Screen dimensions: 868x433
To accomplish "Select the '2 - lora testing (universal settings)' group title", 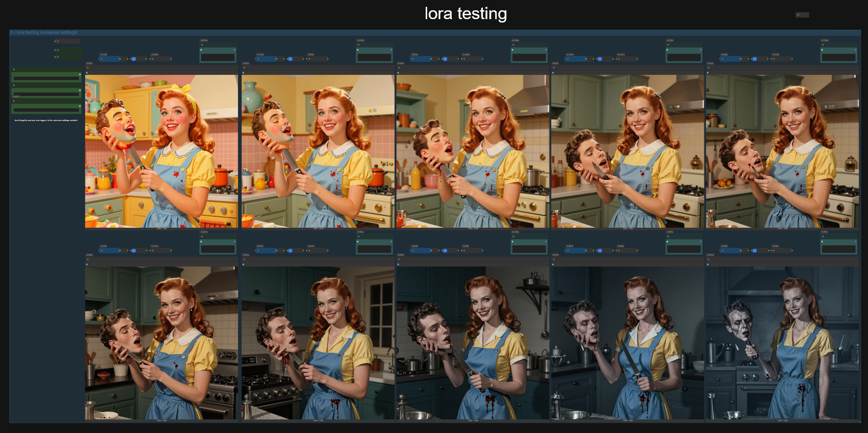I will click(x=44, y=32).
